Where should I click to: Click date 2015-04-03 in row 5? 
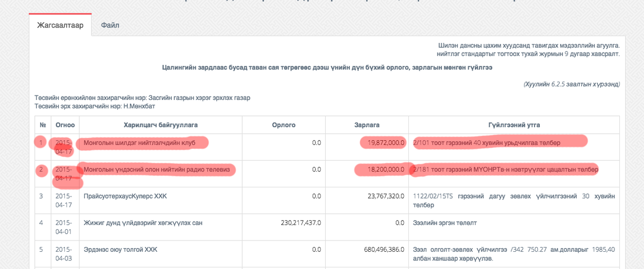(63, 253)
